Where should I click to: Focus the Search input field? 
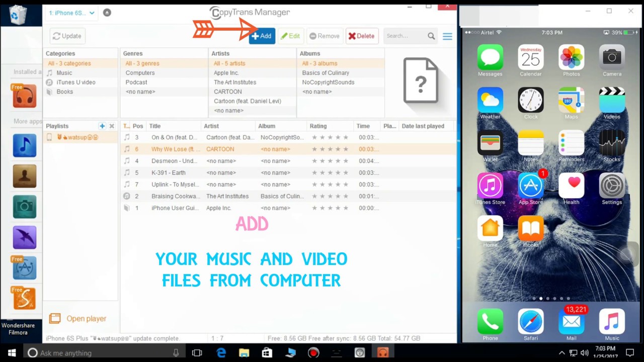[405, 36]
